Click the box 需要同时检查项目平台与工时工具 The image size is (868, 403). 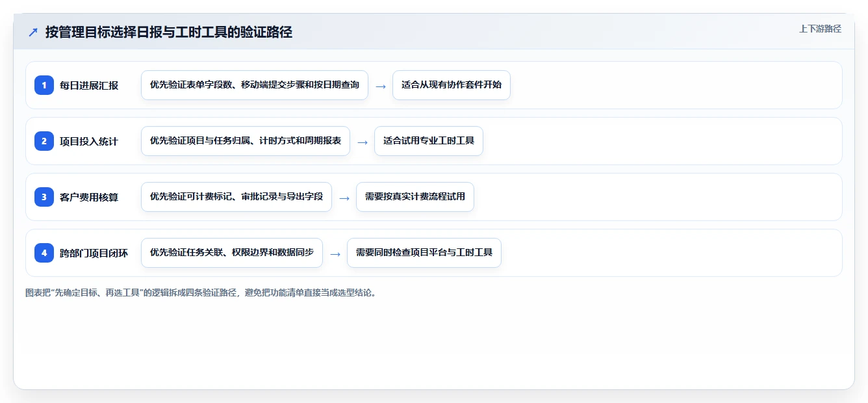424,253
